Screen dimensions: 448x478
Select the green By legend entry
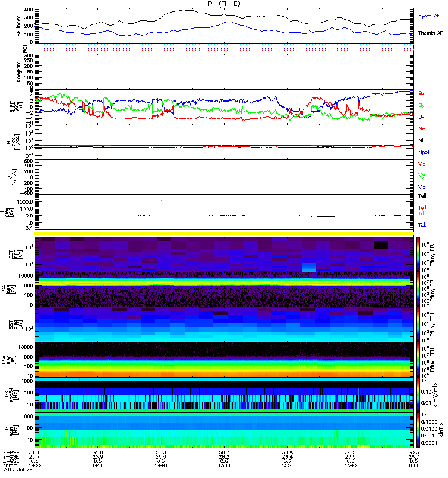coord(422,105)
